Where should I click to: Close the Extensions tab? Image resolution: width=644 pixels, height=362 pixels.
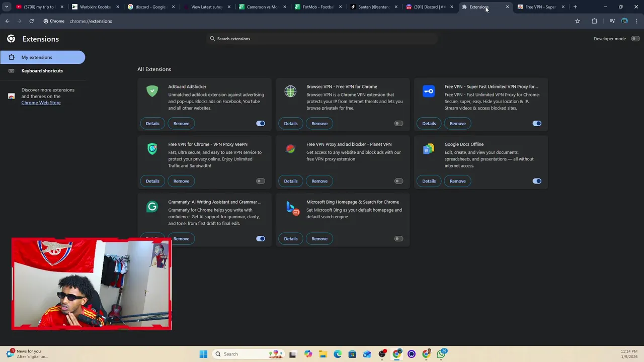click(507, 7)
